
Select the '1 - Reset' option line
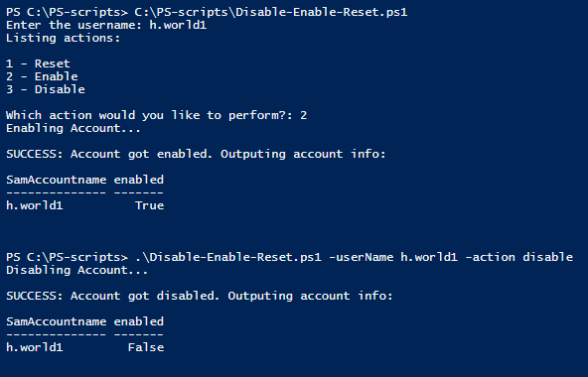[38, 63]
